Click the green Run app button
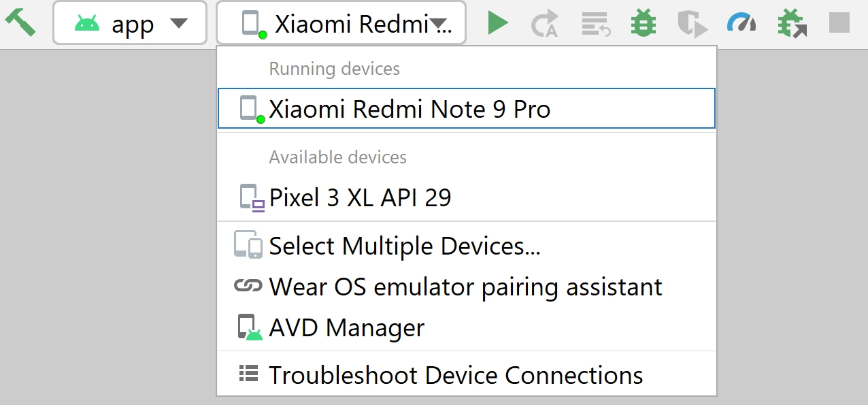868x405 pixels. click(498, 23)
